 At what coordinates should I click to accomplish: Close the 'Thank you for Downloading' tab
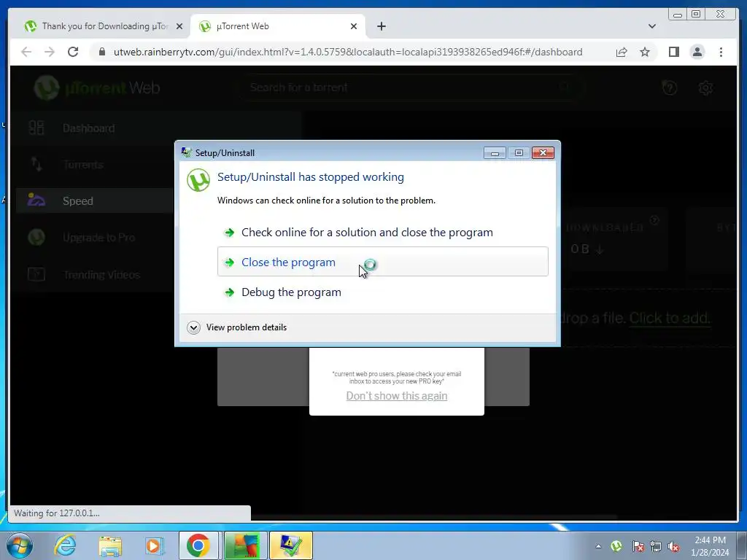[x=179, y=26]
